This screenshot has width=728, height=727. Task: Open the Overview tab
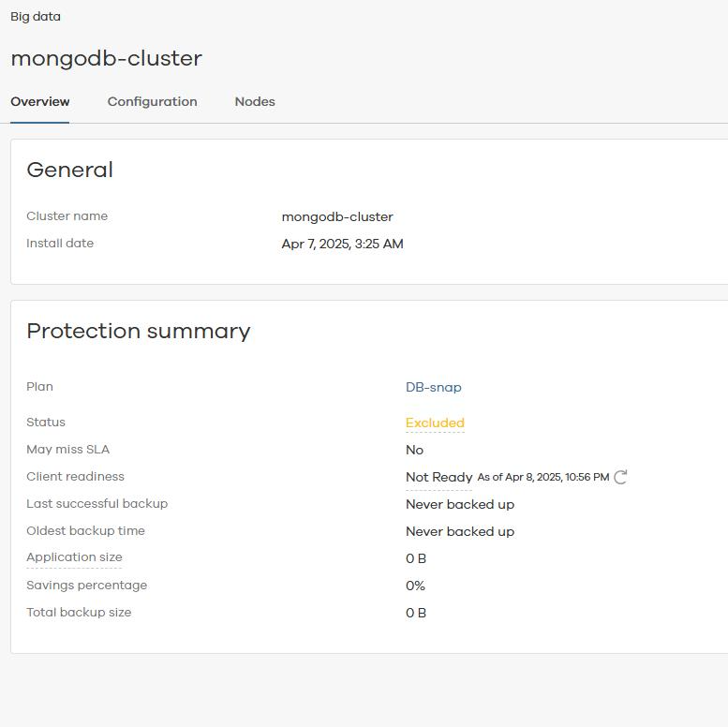[x=40, y=102]
